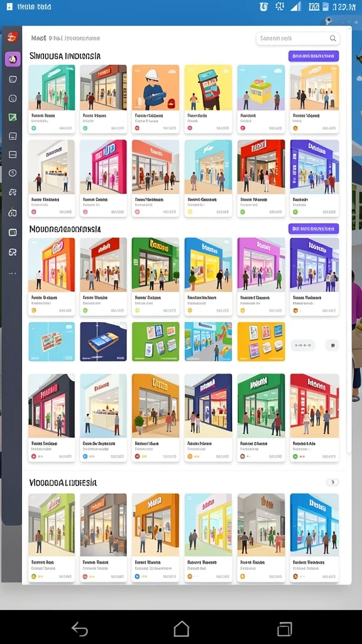Viewport: 362px width, 644px height.
Task: Click the purple button beside second section heading
Action: click(x=314, y=228)
